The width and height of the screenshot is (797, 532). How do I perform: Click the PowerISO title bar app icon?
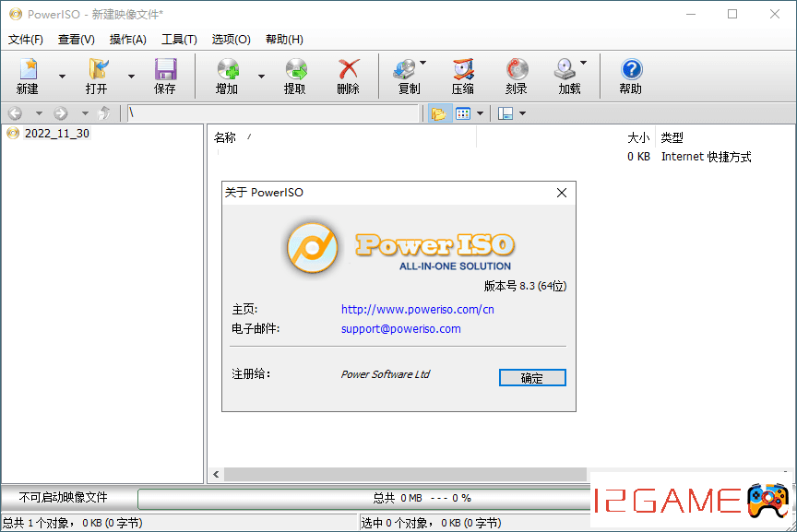(16, 14)
